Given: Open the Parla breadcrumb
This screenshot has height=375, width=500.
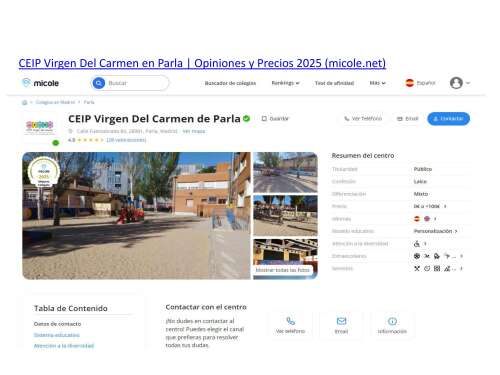Looking at the screenshot, I should pyautogui.click(x=89, y=102).
